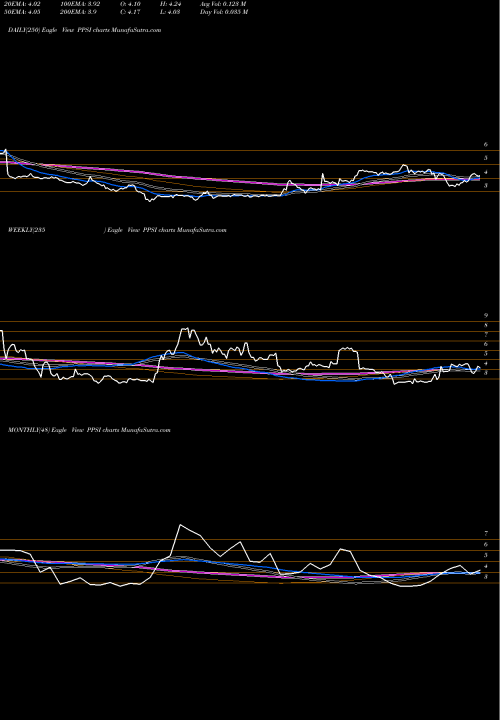
Task: Click the weekly chart's highest price peak
Action: [185, 329]
